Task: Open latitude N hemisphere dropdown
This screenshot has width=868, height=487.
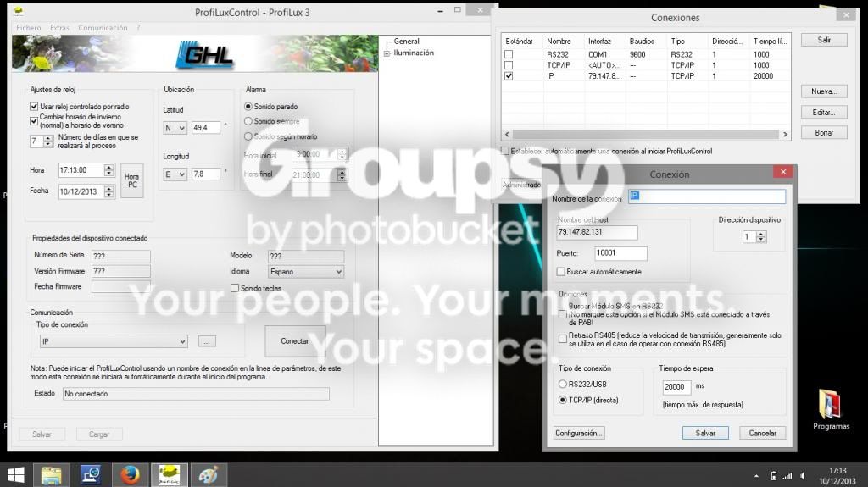Action: [x=175, y=128]
